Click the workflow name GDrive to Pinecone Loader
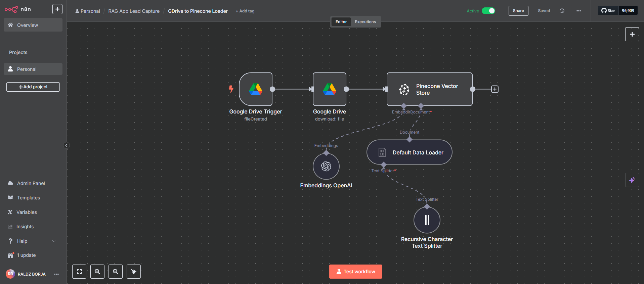Screen dimensions: 644x284 coord(198,11)
